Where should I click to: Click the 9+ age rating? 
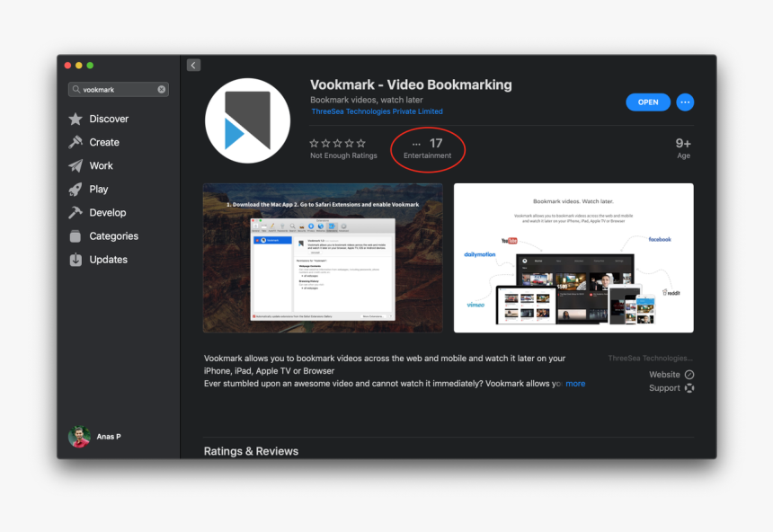683,148
